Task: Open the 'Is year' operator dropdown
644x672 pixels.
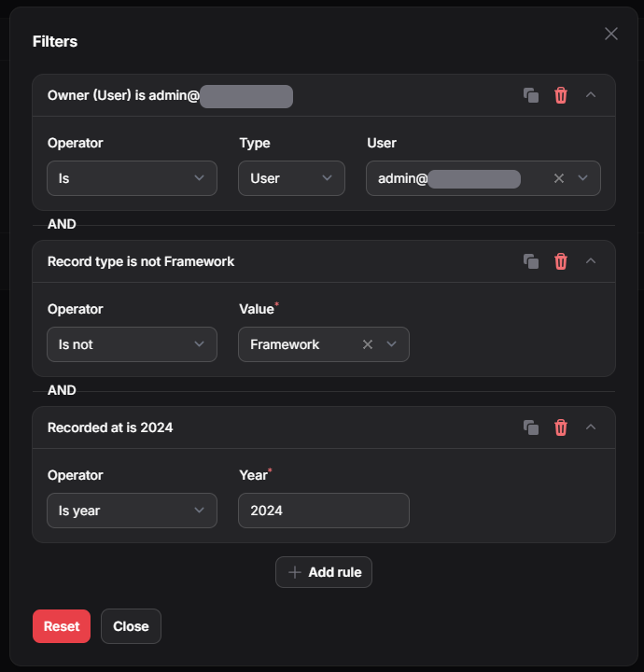Action: 132,511
